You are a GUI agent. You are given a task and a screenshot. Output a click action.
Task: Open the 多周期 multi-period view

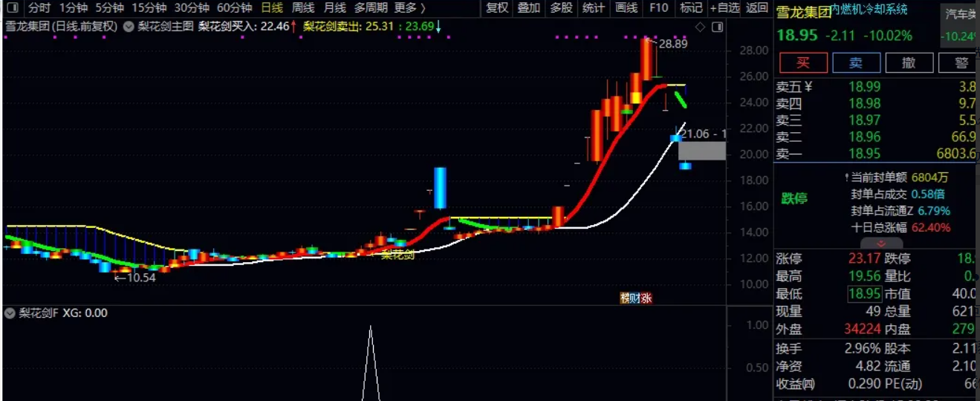pyautogui.click(x=371, y=8)
